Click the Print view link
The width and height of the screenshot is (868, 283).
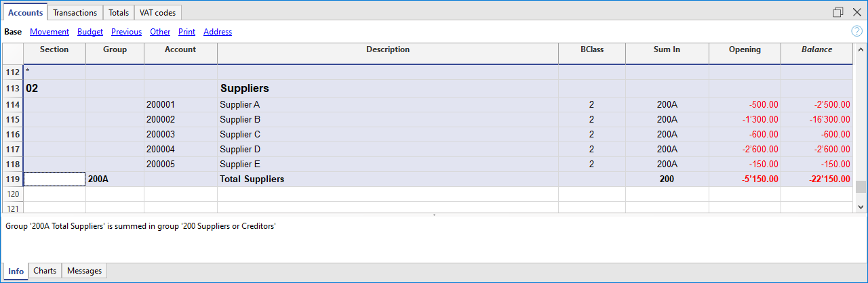[x=186, y=32]
